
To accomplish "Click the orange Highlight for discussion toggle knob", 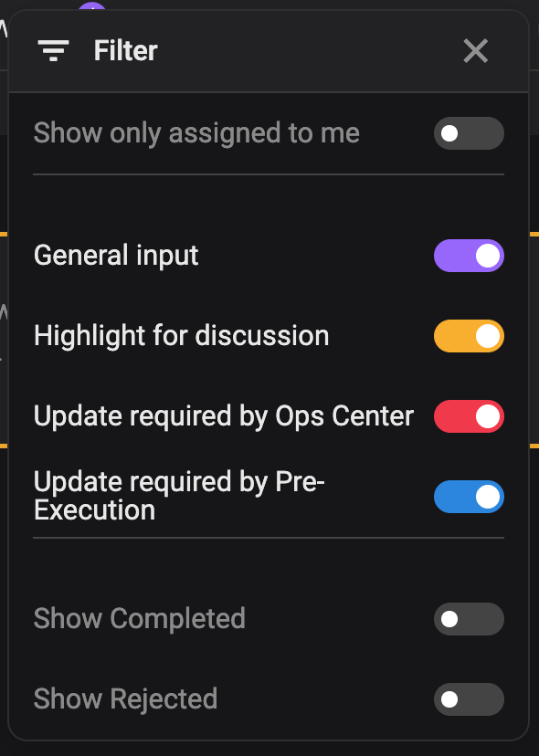I will (486, 336).
